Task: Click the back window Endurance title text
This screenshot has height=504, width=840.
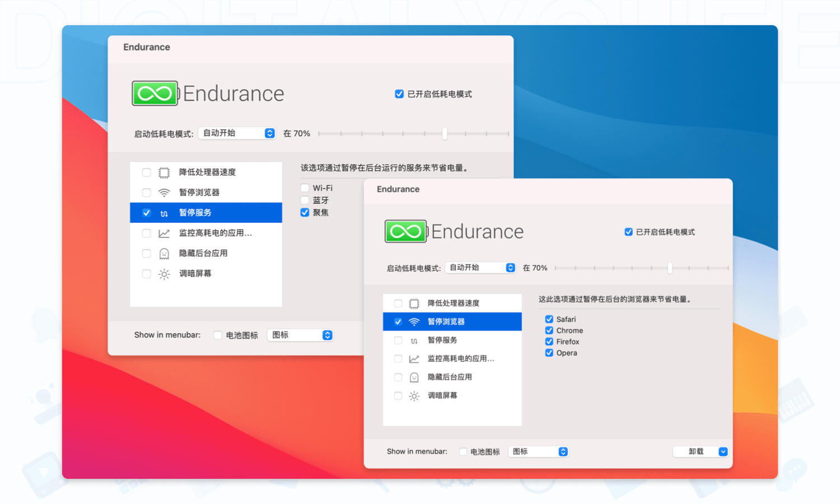Action: 147,47
